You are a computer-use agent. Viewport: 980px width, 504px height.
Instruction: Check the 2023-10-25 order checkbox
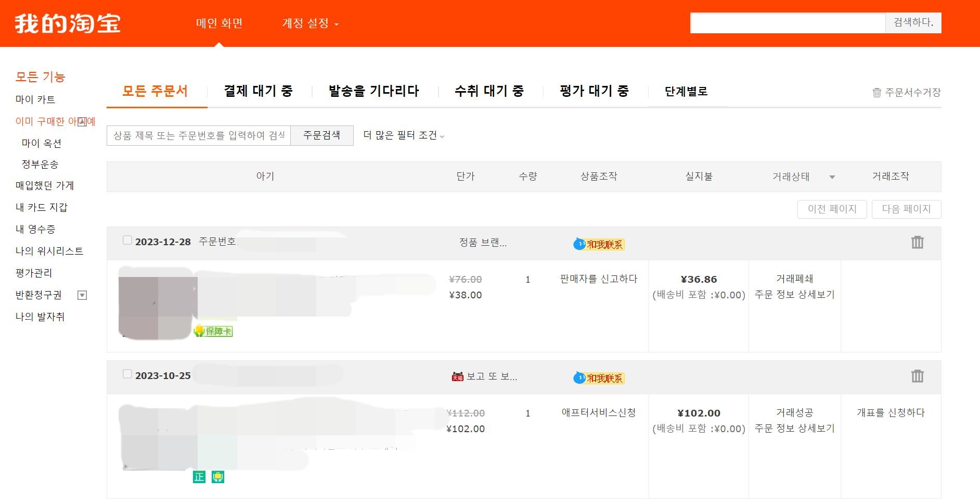[x=126, y=374]
